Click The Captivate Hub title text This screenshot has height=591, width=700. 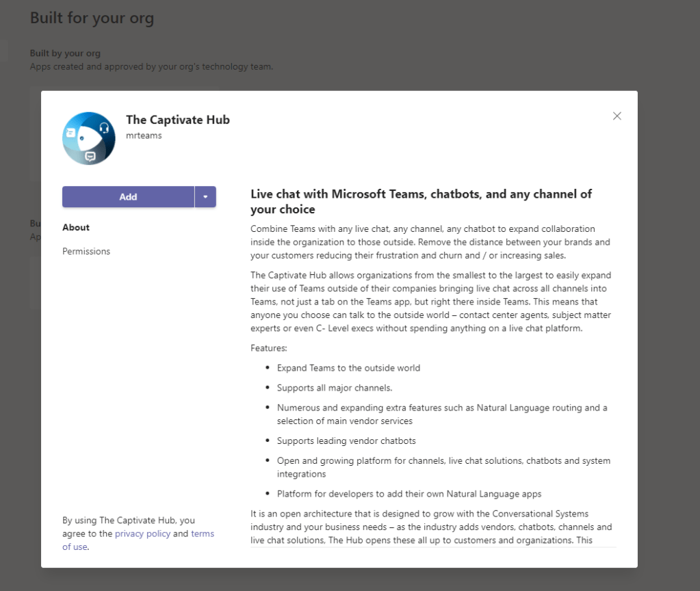[178, 120]
